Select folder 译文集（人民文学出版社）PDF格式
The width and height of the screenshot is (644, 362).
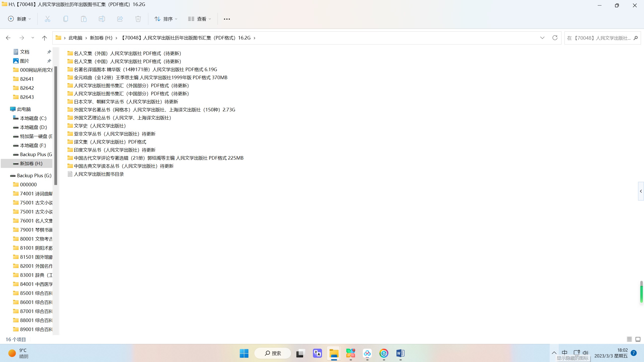click(x=107, y=142)
